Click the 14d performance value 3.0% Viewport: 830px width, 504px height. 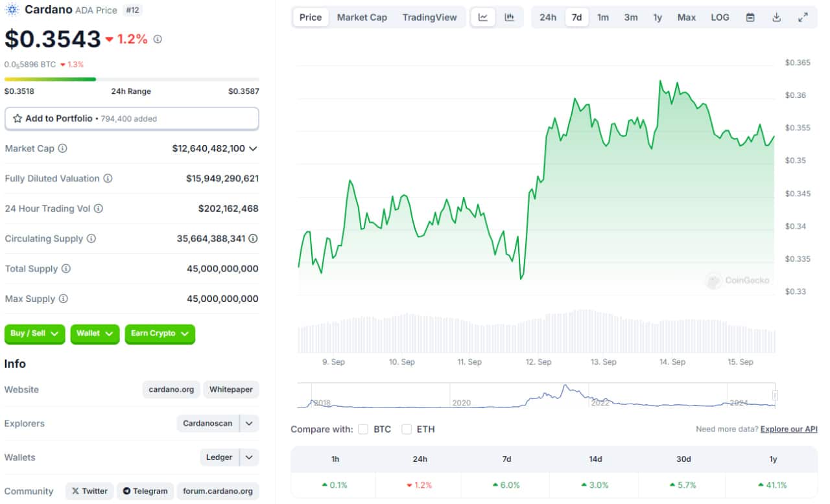595,485
